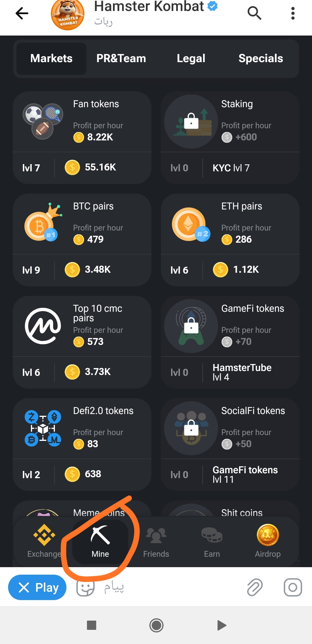Go to the Friends section
Image resolution: width=312 pixels, height=644 pixels.
click(x=156, y=541)
